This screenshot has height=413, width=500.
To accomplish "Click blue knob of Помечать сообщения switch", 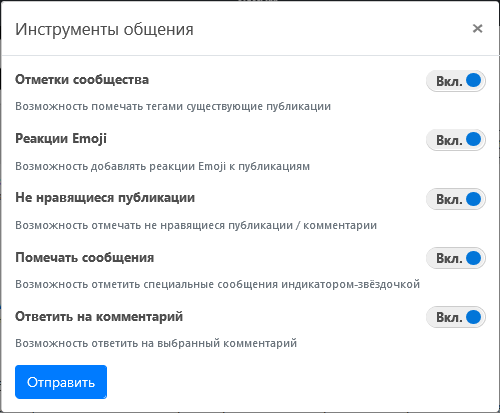I will click(x=473, y=258).
